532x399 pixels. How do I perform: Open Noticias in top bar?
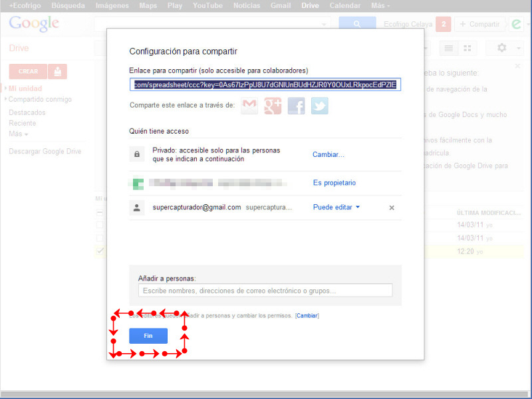[247, 6]
